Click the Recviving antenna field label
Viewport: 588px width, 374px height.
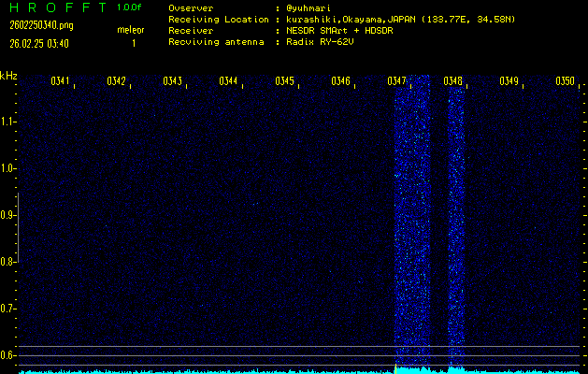click(216, 42)
